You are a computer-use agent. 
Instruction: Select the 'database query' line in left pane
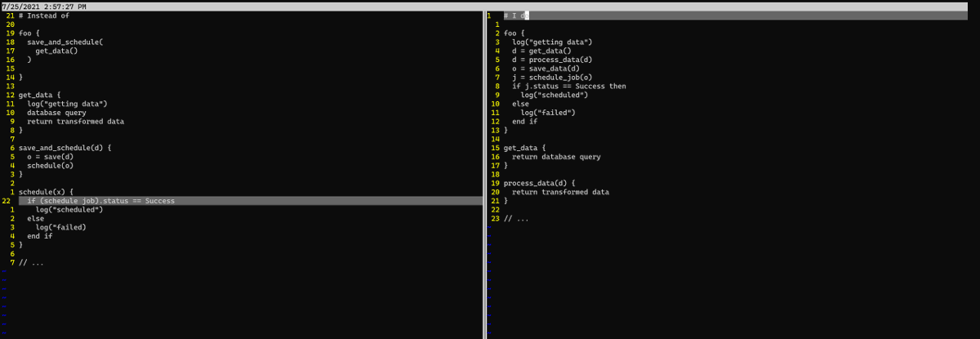click(x=56, y=113)
